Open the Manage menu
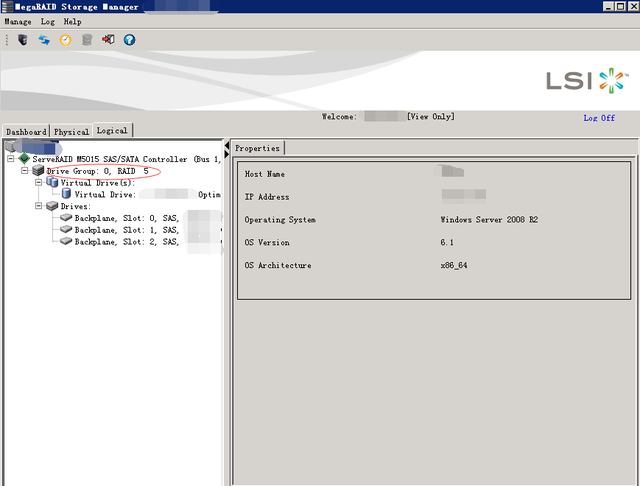 [18, 22]
